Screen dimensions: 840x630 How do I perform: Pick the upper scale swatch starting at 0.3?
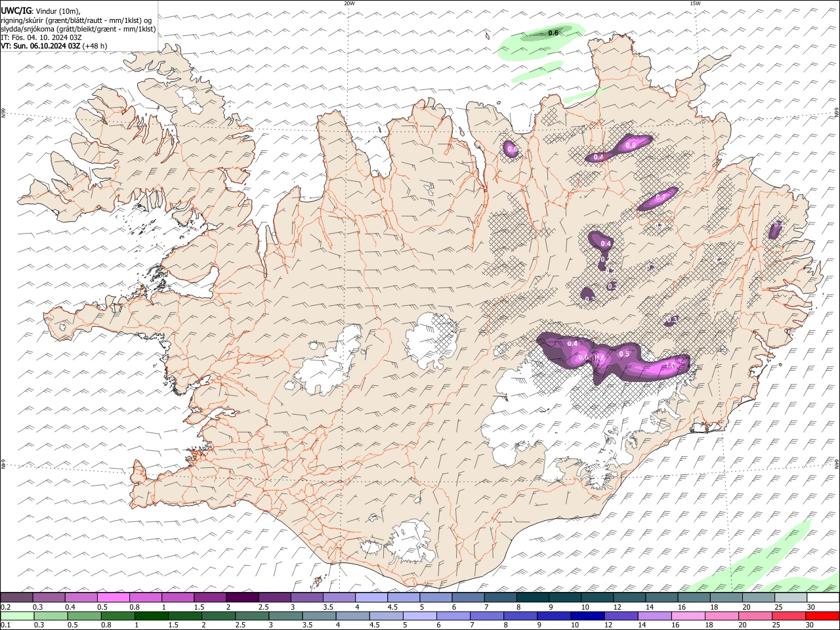[49, 597]
